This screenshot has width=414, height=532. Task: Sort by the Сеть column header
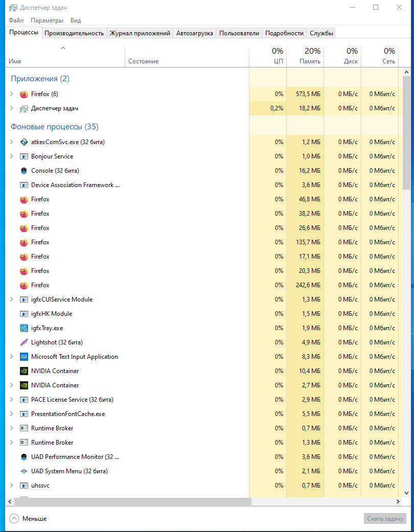(380, 56)
